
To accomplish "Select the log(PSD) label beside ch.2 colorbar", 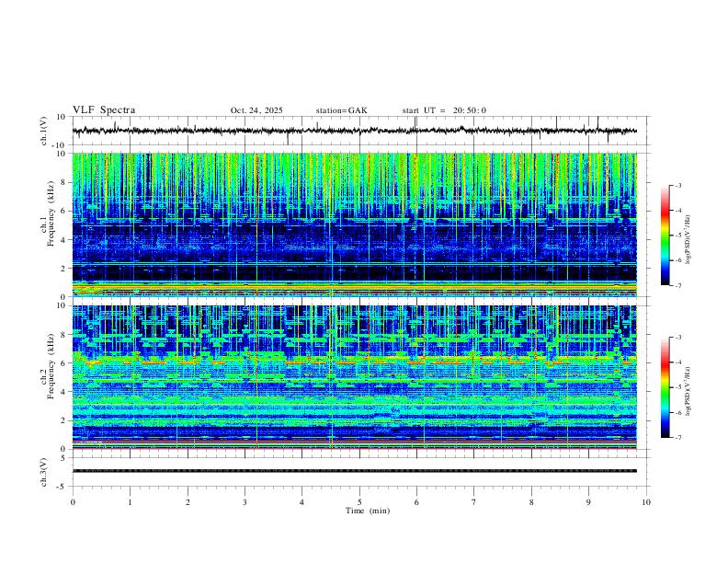I will (x=688, y=391).
